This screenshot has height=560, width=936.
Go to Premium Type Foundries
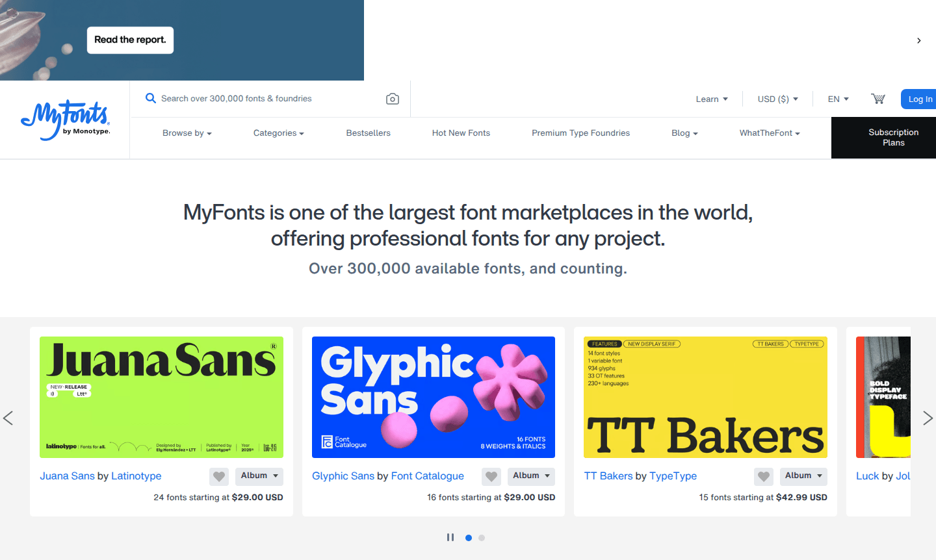580,133
